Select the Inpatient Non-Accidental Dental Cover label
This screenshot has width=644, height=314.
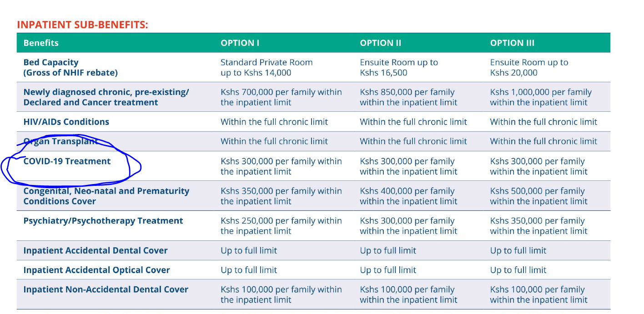click(x=106, y=289)
